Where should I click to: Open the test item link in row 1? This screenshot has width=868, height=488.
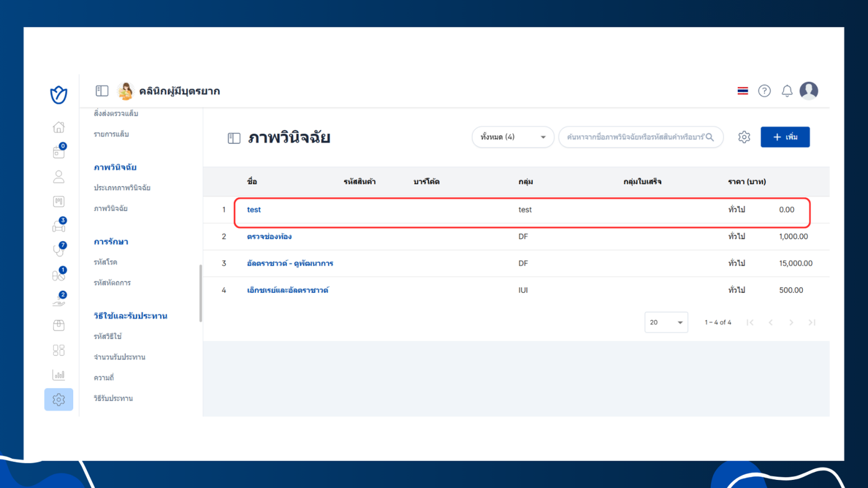coord(254,210)
